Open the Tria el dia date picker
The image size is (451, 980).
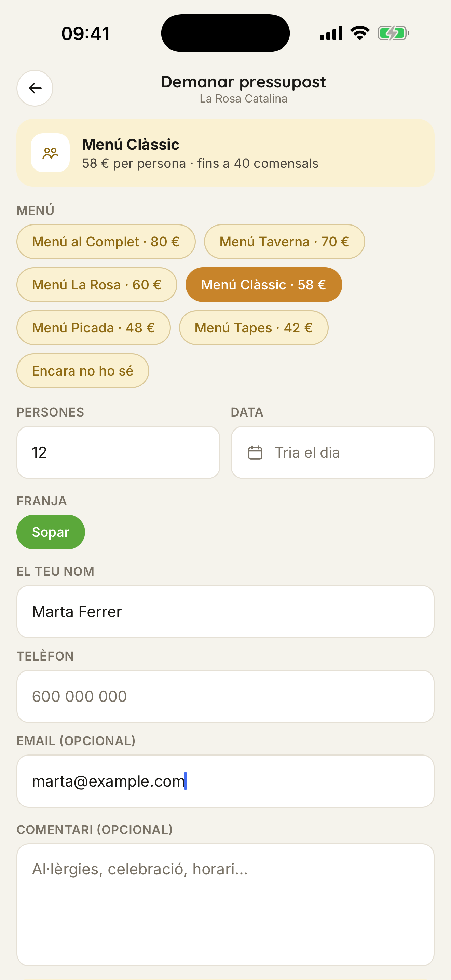(332, 453)
